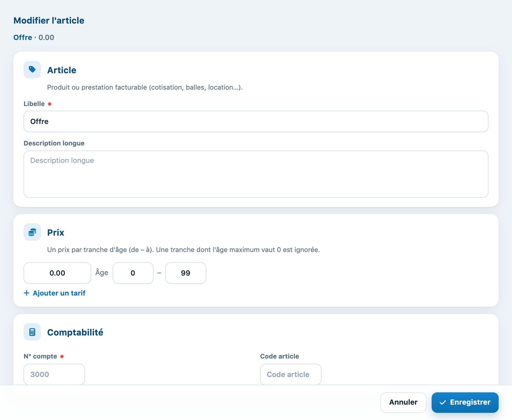Click into the Description longue textarea
This screenshot has width=512, height=420.
coord(256,174)
